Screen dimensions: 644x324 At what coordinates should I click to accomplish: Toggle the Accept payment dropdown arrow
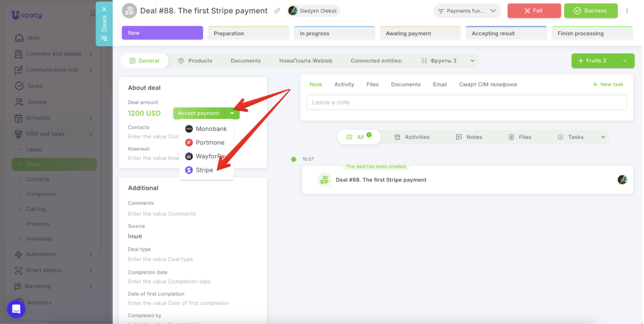tap(232, 113)
